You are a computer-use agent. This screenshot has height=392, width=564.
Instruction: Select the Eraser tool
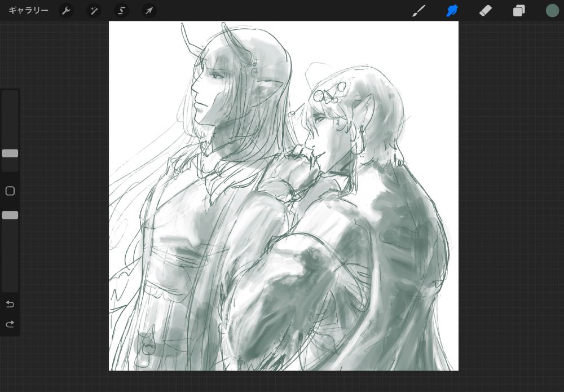[x=485, y=11]
